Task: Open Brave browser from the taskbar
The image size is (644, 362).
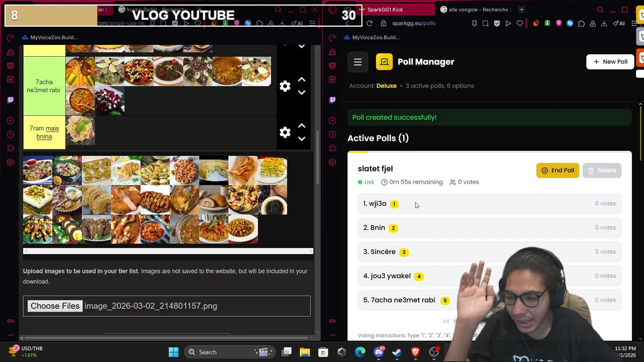Action: [416, 352]
